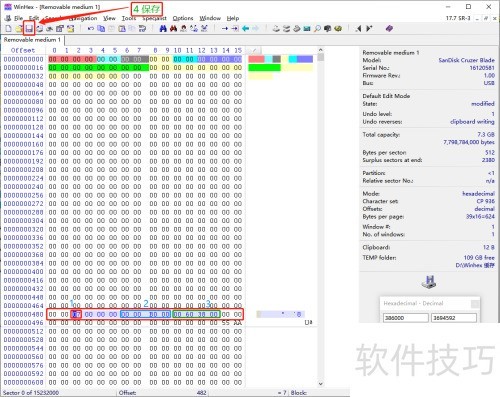Click the hexadecimal field showing 38600D
Screen dimensions: 500x397
pos(406,318)
